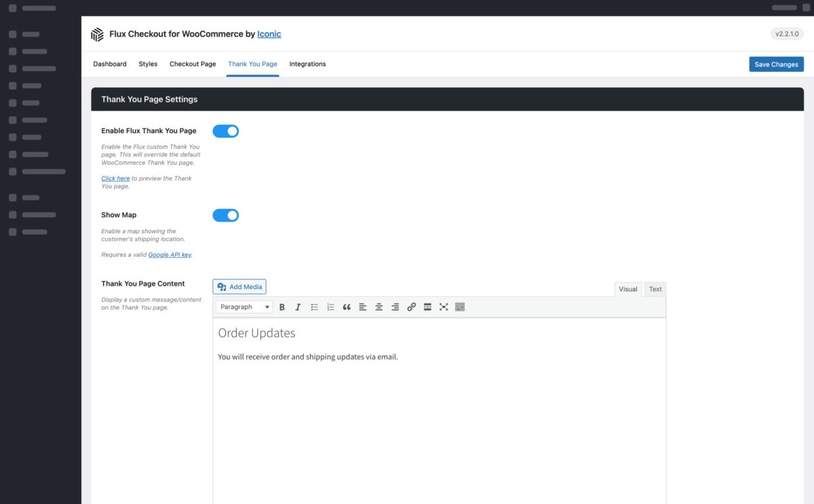Image resolution: width=814 pixels, height=504 pixels.
Task: Switch to the Checkout Page tab
Action: tap(193, 64)
